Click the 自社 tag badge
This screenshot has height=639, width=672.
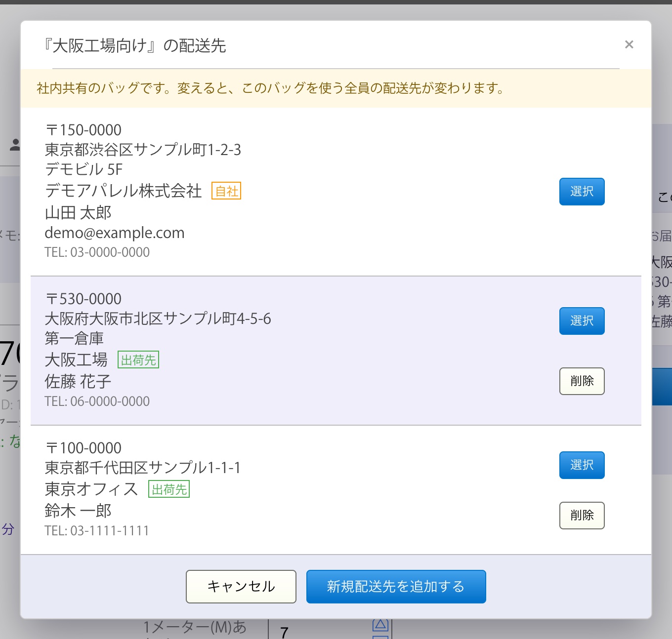226,191
